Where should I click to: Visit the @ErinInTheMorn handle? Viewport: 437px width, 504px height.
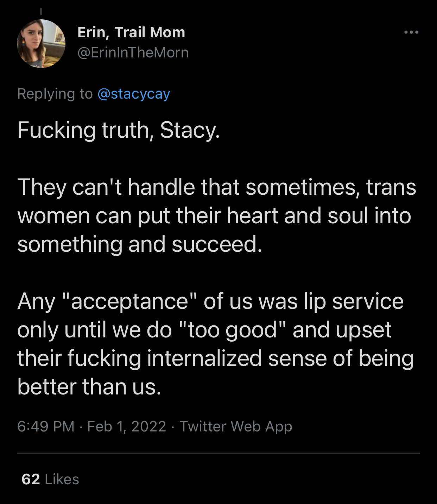(x=133, y=52)
